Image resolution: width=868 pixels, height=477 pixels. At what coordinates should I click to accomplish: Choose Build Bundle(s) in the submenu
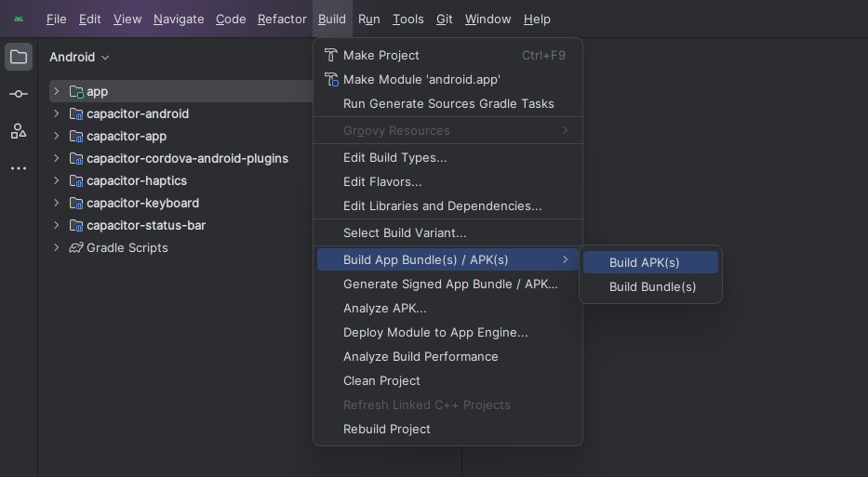point(652,286)
